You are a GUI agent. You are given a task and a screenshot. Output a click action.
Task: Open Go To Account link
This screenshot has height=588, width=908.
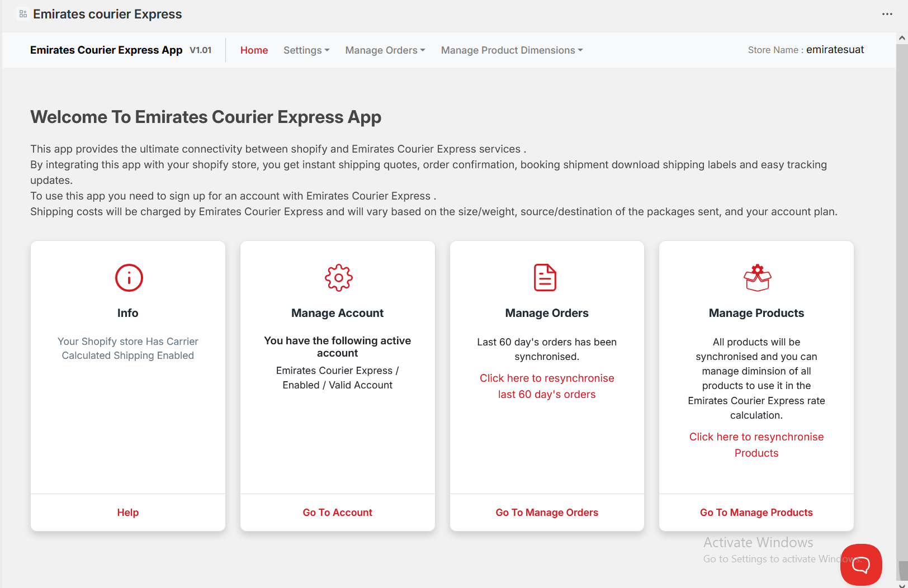click(x=338, y=513)
